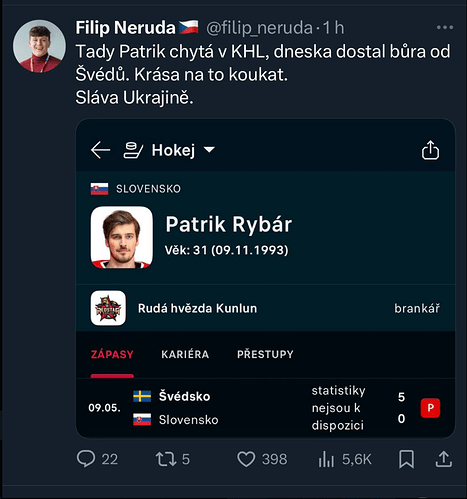Click the share icon in the app header
The image size is (467, 499).
pos(430,150)
